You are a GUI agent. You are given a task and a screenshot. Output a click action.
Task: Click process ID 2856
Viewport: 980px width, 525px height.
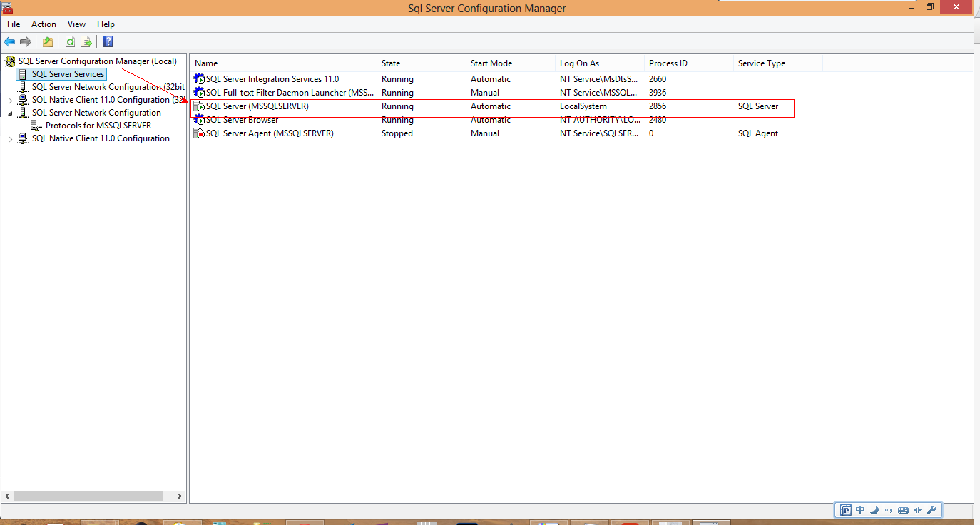click(658, 106)
